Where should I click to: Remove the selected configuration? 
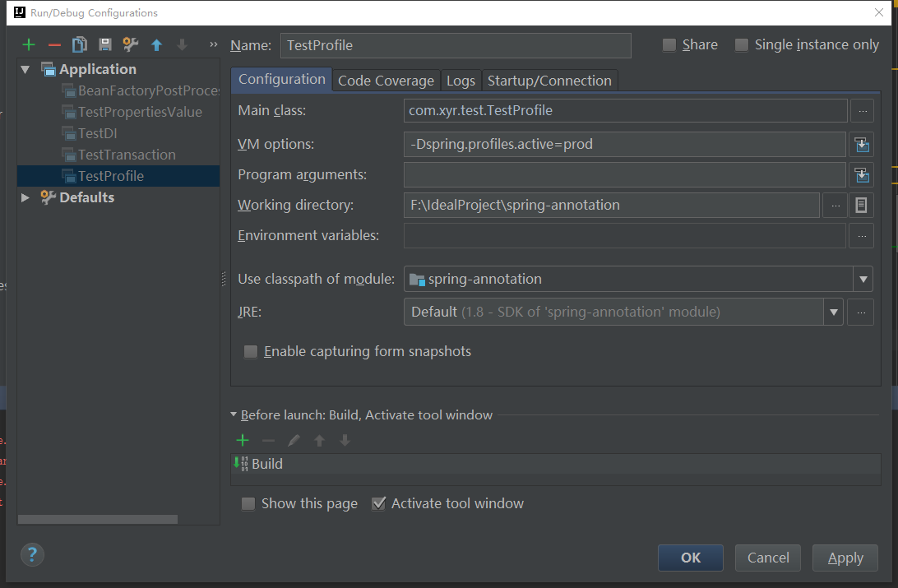(x=54, y=45)
